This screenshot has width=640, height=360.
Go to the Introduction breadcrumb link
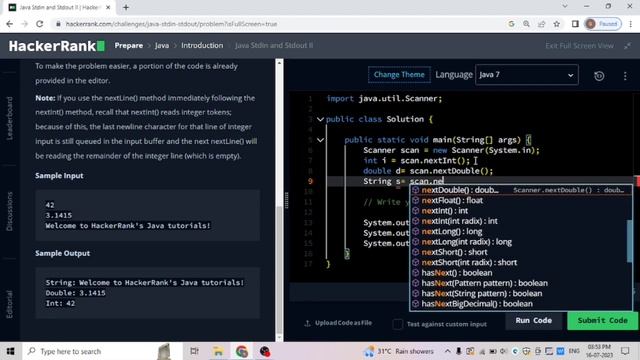pyautogui.click(x=202, y=45)
